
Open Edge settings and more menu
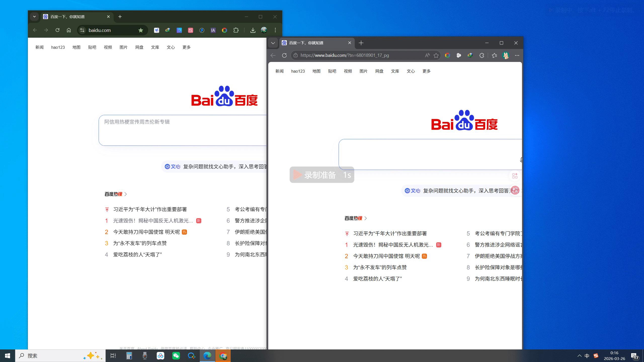coord(517,55)
